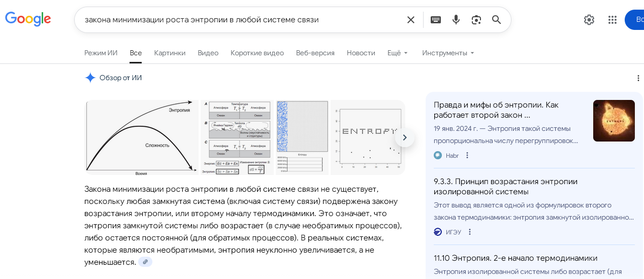Screen dimensions: 644x279
Task: Open more options for the AI overview
Action: pyautogui.click(x=638, y=78)
